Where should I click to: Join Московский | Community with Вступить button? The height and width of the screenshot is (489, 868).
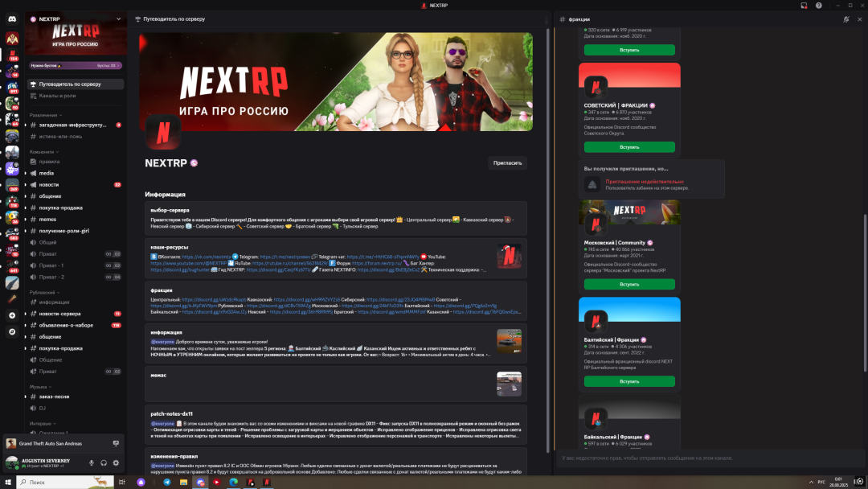pyautogui.click(x=629, y=284)
